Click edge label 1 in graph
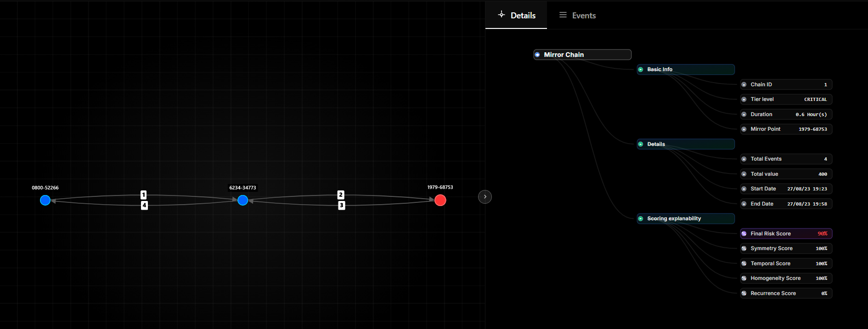Image resolution: width=868 pixels, height=329 pixels. [x=144, y=195]
